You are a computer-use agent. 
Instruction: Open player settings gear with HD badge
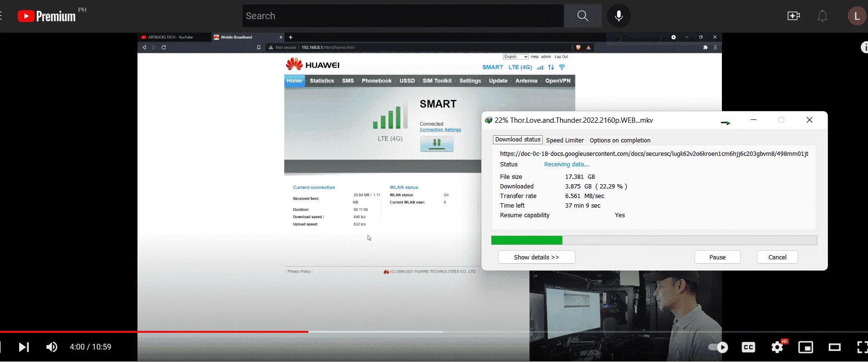(778, 347)
